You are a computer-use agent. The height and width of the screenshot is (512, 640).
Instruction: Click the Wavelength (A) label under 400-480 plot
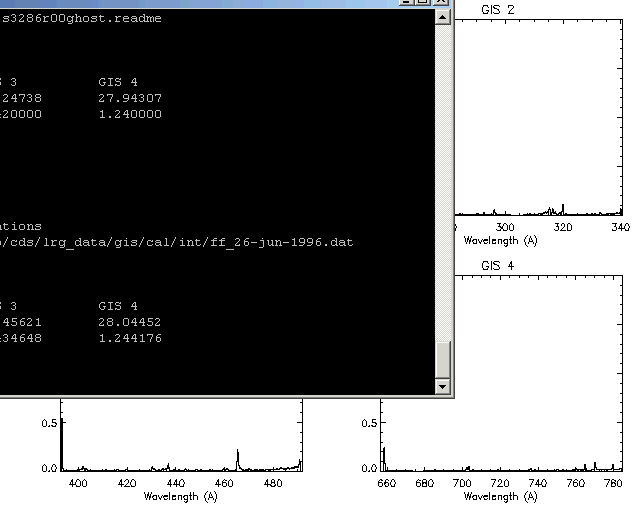pyautogui.click(x=180, y=496)
